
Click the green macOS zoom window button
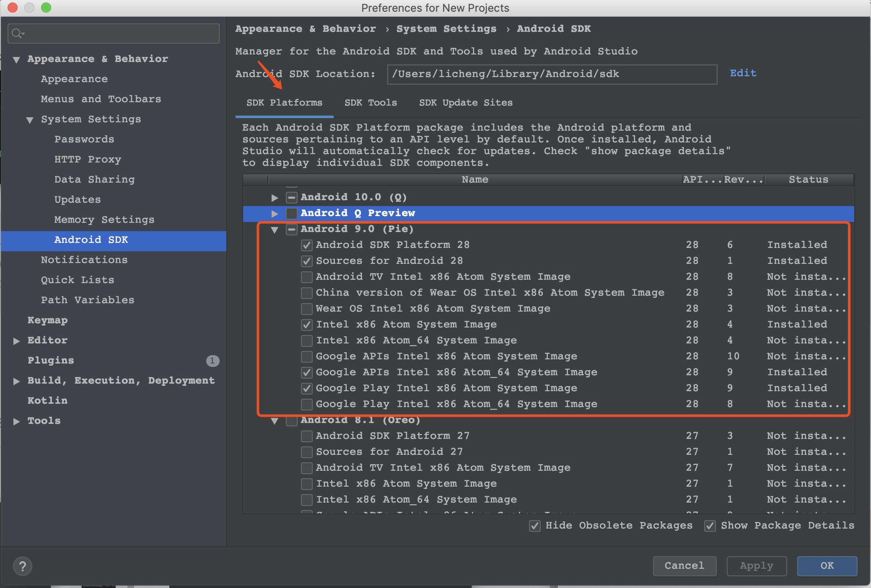(x=46, y=8)
